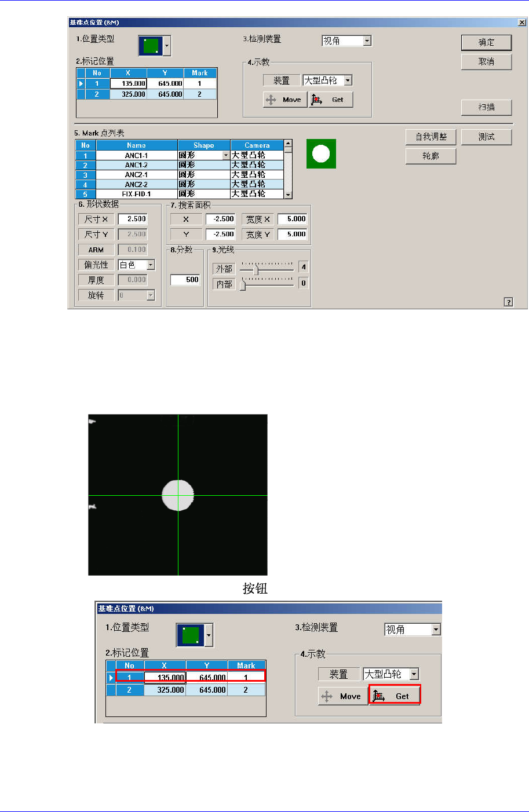
Task: Open the disabled 旋转 dropdown
Action: coord(151,295)
